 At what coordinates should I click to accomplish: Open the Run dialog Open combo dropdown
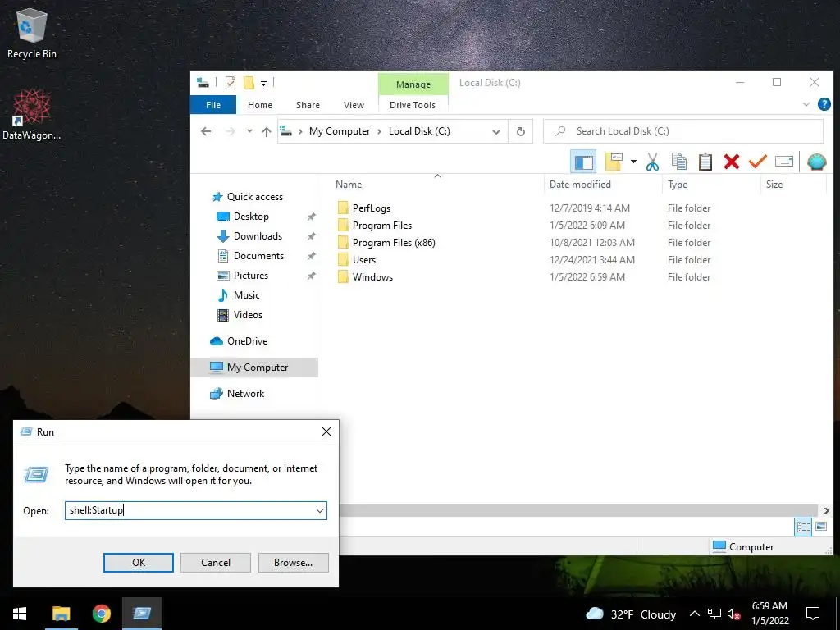pyautogui.click(x=319, y=511)
